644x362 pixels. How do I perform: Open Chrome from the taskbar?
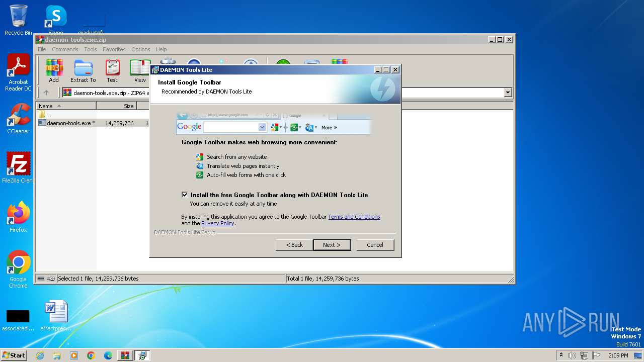coord(91,355)
